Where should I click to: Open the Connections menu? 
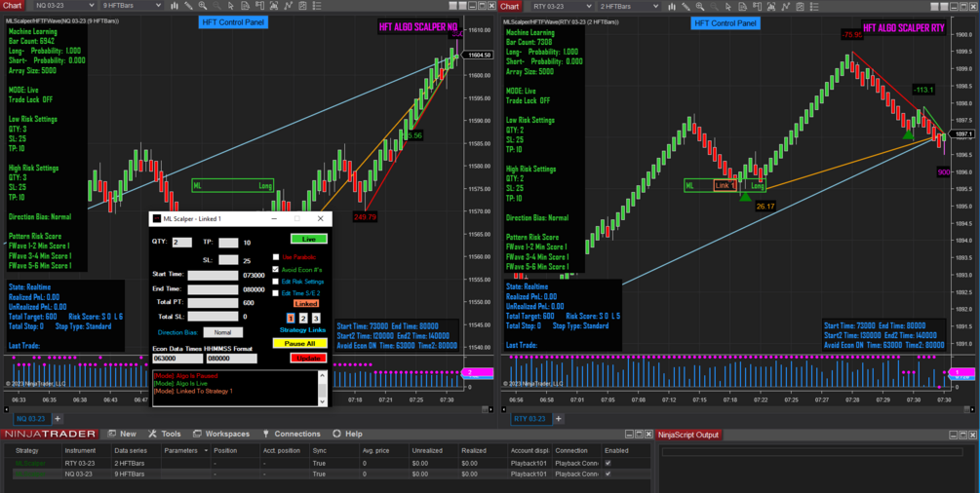click(x=292, y=434)
